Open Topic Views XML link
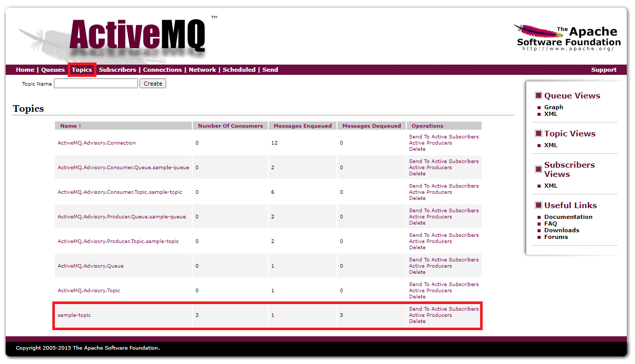Image resolution: width=635 pixels, height=364 pixels. pos(550,145)
